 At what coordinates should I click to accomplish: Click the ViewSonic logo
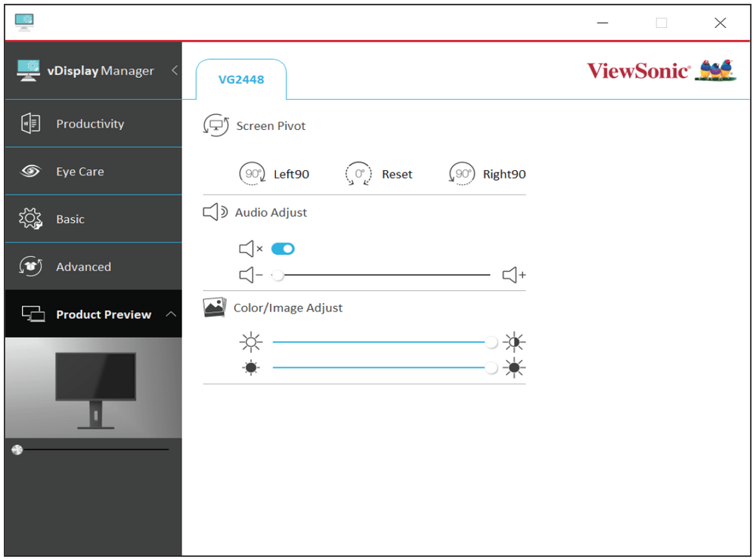click(661, 71)
